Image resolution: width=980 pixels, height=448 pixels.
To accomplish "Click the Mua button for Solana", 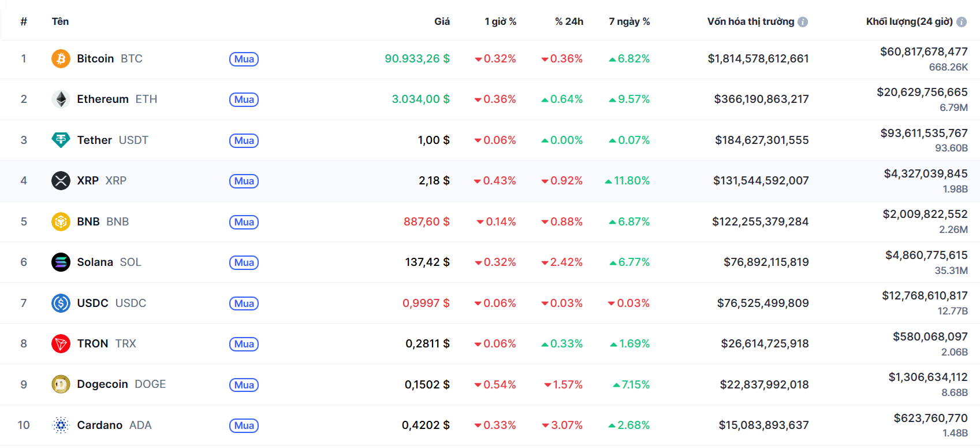I will (244, 262).
